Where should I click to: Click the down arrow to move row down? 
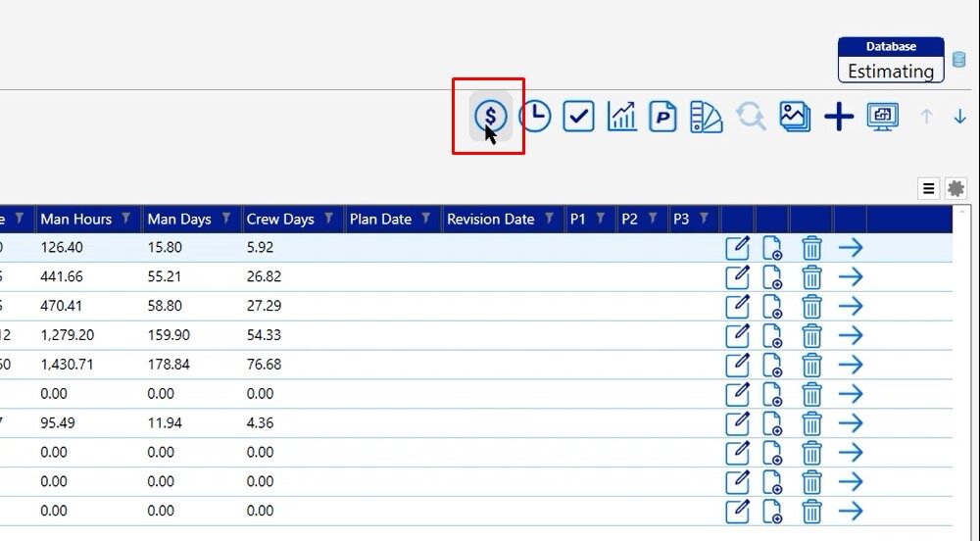point(959,117)
